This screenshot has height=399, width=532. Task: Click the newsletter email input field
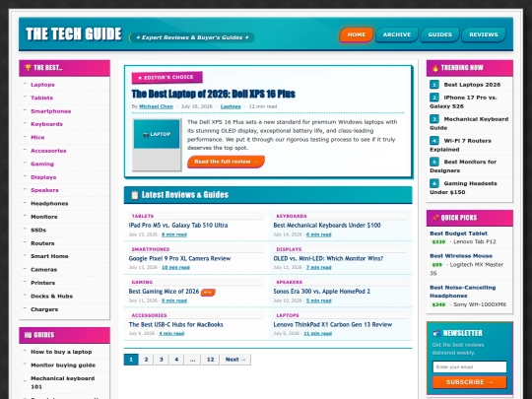click(470, 366)
